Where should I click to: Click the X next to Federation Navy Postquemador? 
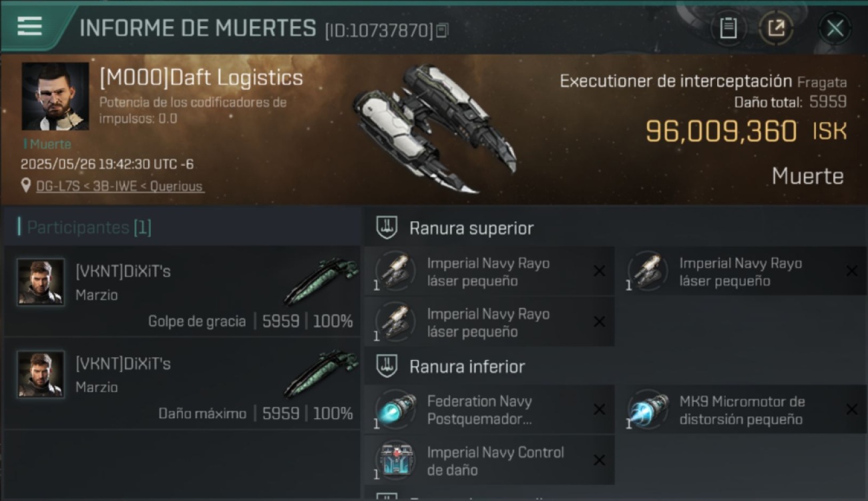click(x=599, y=409)
